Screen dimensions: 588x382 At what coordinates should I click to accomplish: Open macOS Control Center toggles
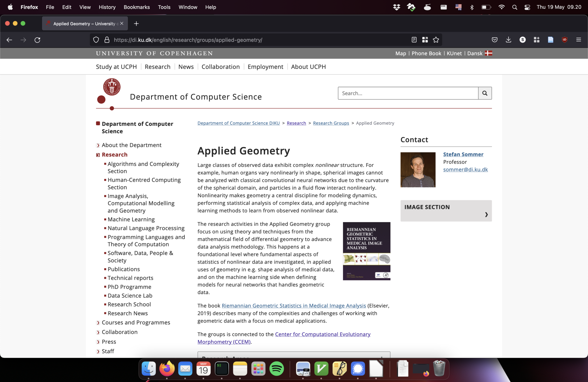(527, 7)
